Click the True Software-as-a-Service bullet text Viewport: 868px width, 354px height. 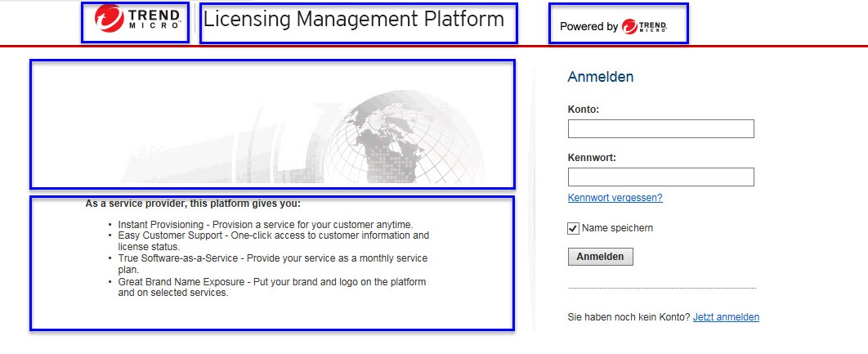pyautogui.click(x=272, y=258)
